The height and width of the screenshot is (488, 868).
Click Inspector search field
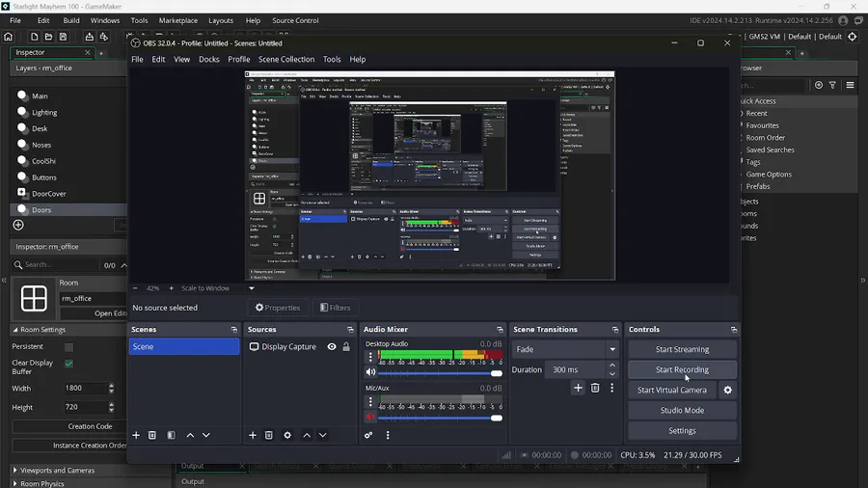[58, 265]
